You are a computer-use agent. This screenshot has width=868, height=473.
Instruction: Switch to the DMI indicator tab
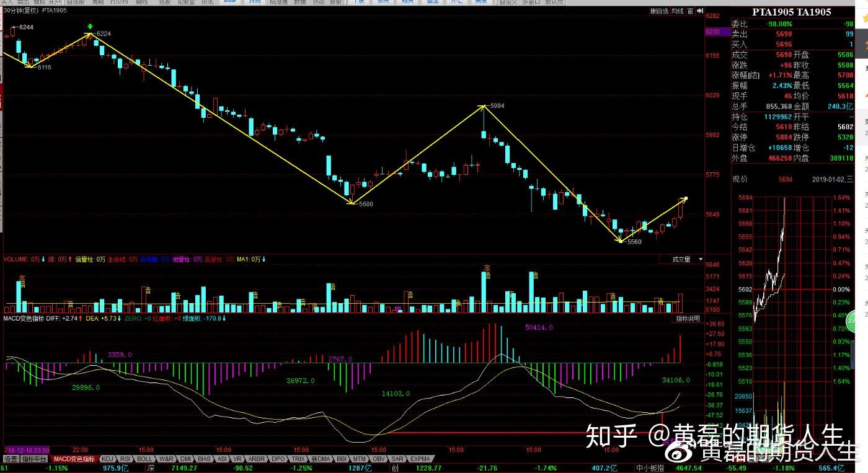(x=185, y=459)
